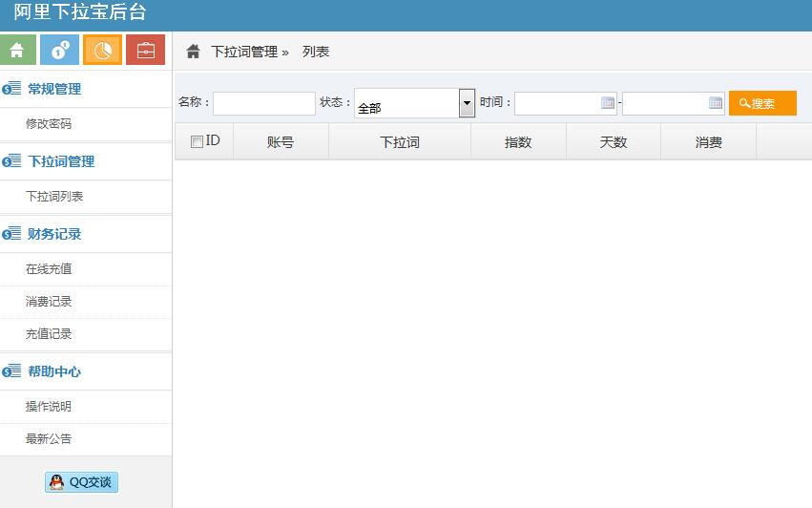The image size is (812, 508).
Task: Open 消费记录 in the sidebar
Action: coord(49,302)
